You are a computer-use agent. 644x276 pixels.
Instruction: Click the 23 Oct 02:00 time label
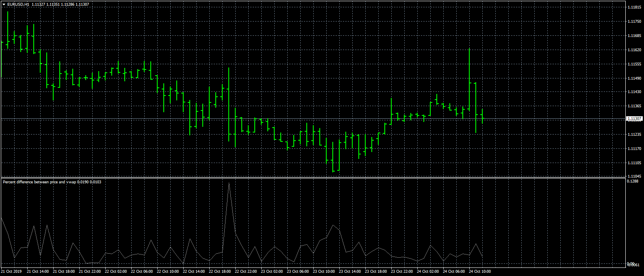coord(272,271)
